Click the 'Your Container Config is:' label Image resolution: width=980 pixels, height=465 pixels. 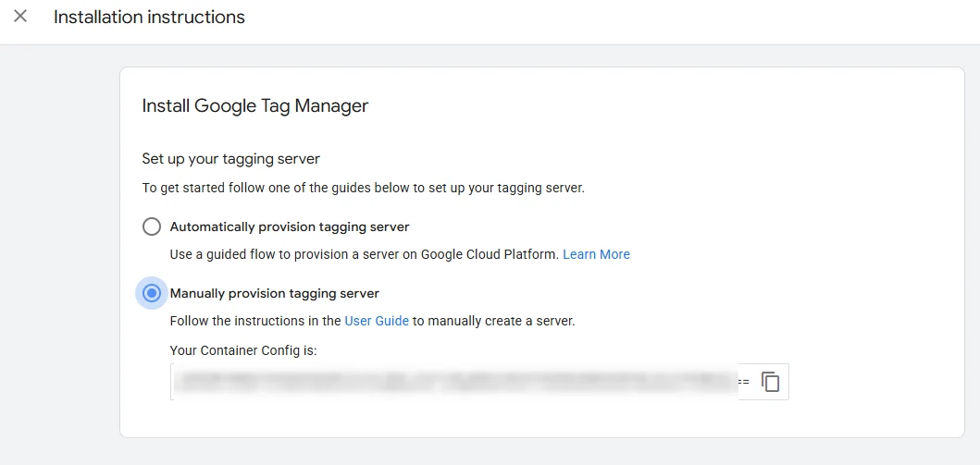pyautogui.click(x=243, y=350)
